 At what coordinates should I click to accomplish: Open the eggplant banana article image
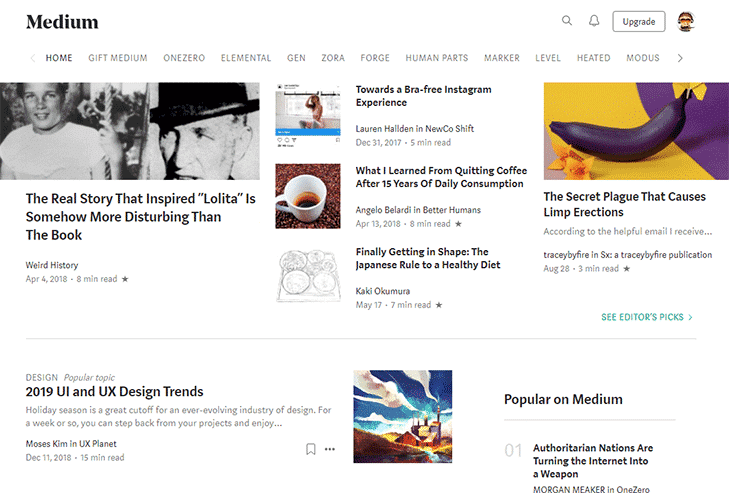(x=636, y=130)
